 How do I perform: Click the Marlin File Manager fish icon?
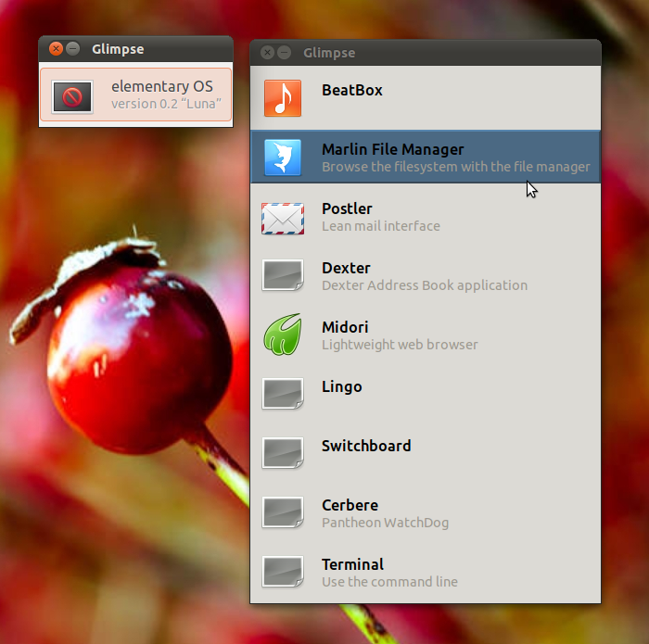283,158
